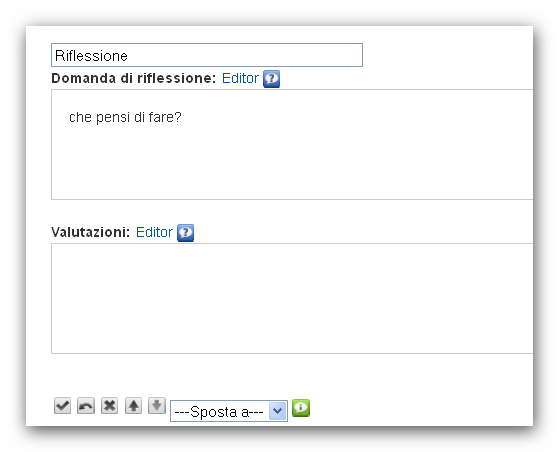Open the Editor link for Valutazioni
Viewport: 559px width, 452px height.
[154, 232]
